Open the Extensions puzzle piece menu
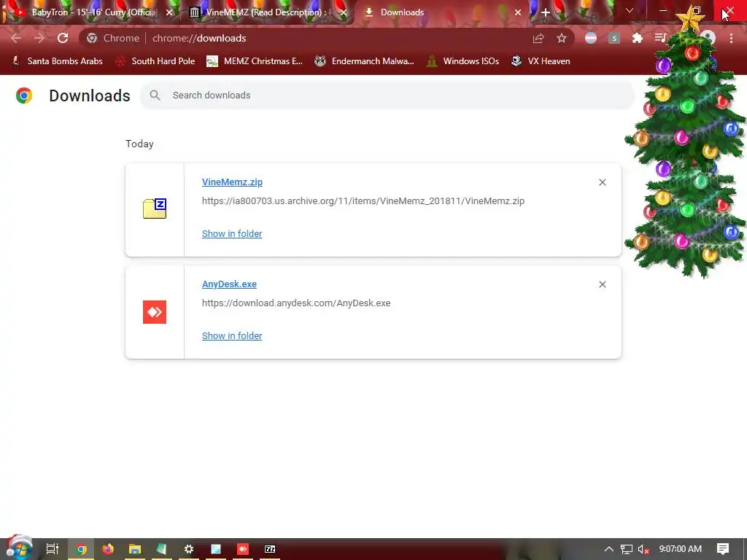Screen dimensions: 747x560 [x=638, y=38]
